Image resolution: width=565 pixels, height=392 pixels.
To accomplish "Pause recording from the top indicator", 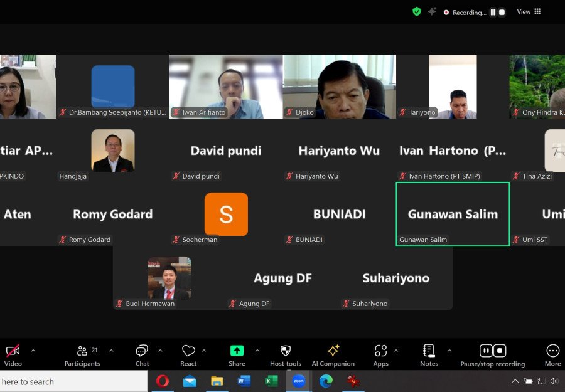I will pos(493,13).
